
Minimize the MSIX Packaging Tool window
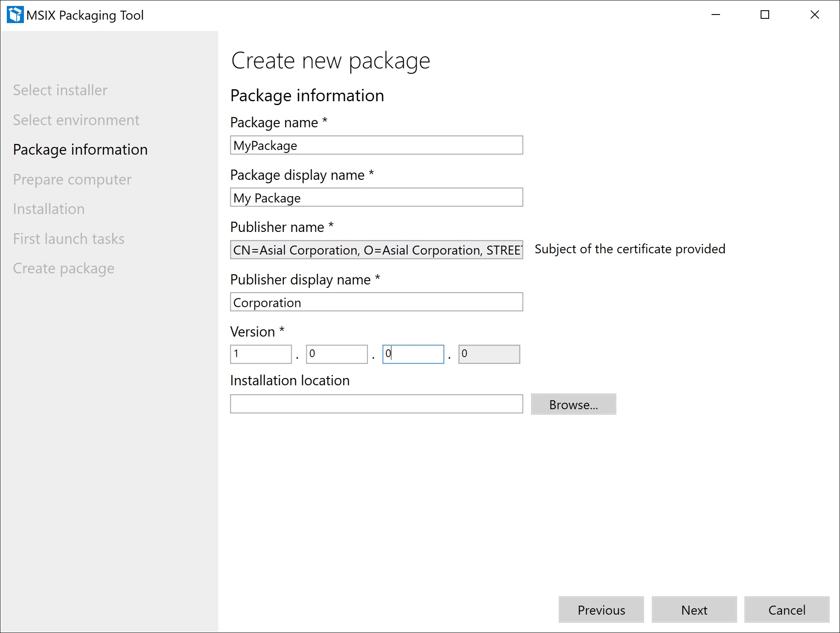[x=716, y=15]
